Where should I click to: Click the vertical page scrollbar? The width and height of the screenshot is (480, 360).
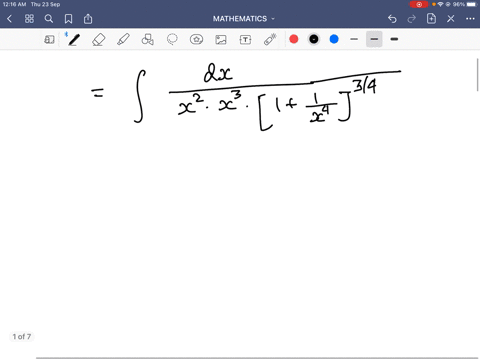[x=478, y=74]
